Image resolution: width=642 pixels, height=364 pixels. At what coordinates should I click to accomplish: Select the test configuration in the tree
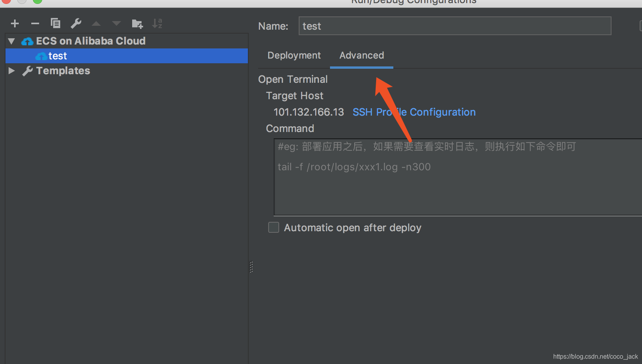click(x=127, y=56)
